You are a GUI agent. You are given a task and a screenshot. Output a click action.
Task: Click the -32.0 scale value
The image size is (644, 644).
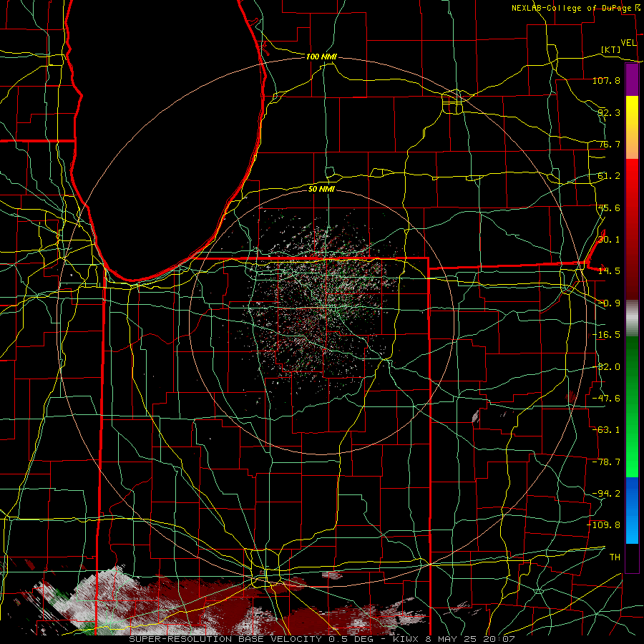606,367
